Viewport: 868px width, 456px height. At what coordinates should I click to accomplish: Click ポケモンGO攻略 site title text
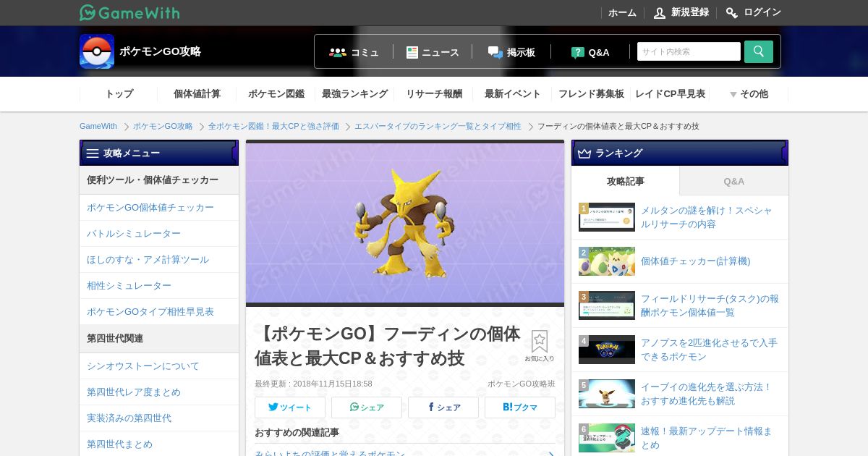[160, 51]
